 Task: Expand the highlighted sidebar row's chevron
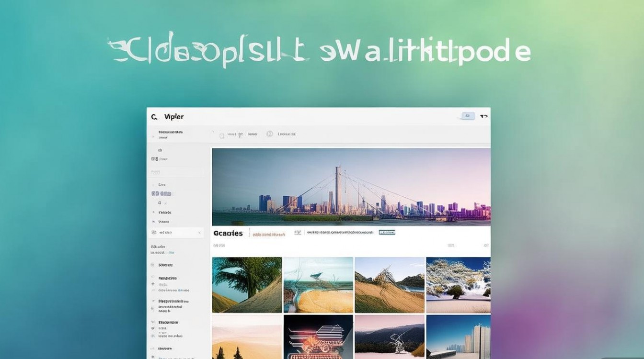click(199, 233)
